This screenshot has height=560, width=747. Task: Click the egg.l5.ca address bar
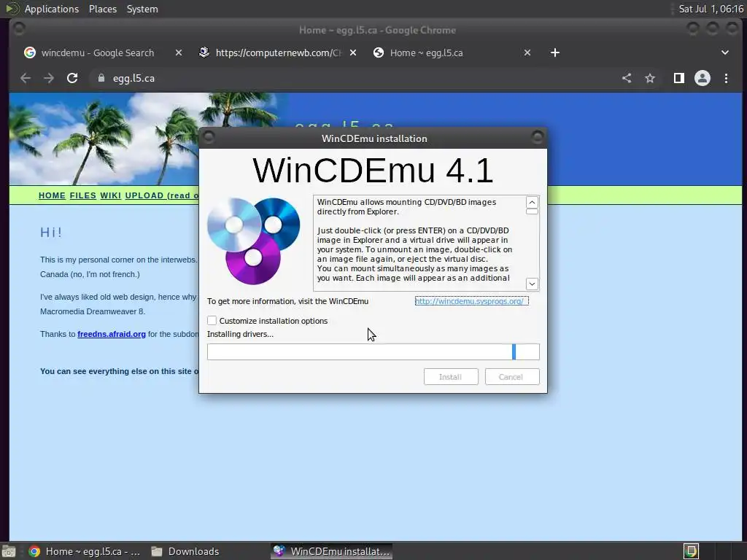point(352,78)
